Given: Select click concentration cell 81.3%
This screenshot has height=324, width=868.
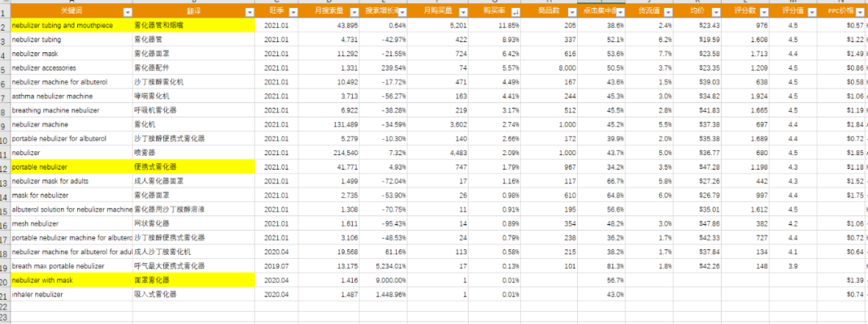Looking at the screenshot, I should point(601,266).
